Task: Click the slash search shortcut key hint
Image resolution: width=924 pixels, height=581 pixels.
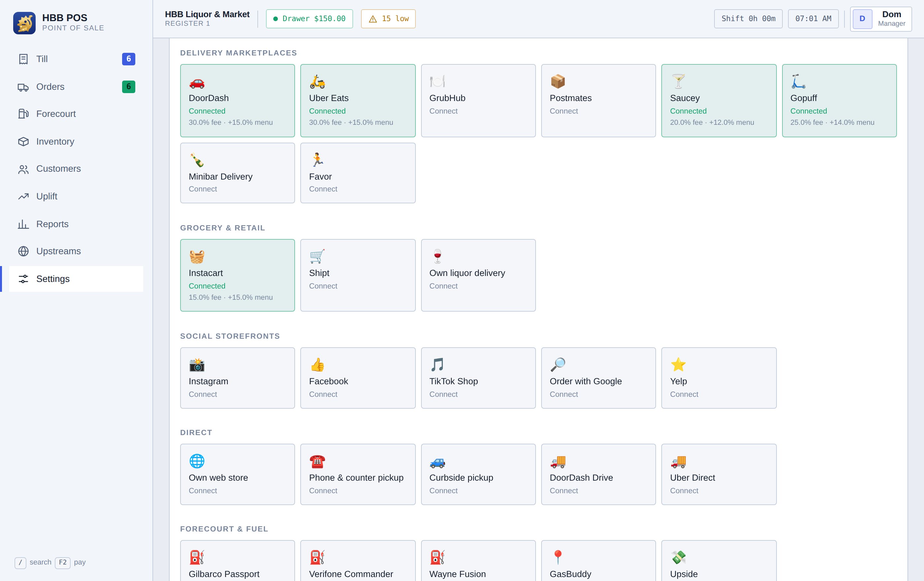Action: pyautogui.click(x=20, y=563)
